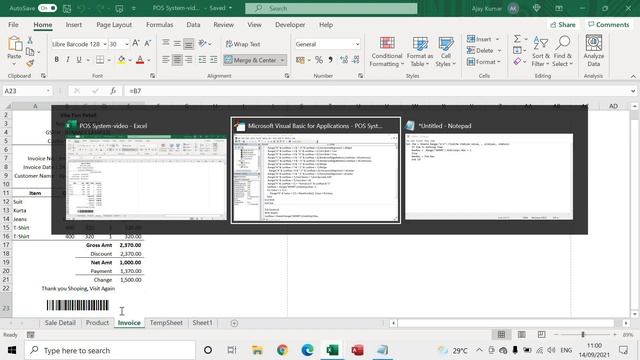This screenshot has width=640, height=360.
Task: Select Untitled Notepad window thumbnail
Action: coord(489,171)
